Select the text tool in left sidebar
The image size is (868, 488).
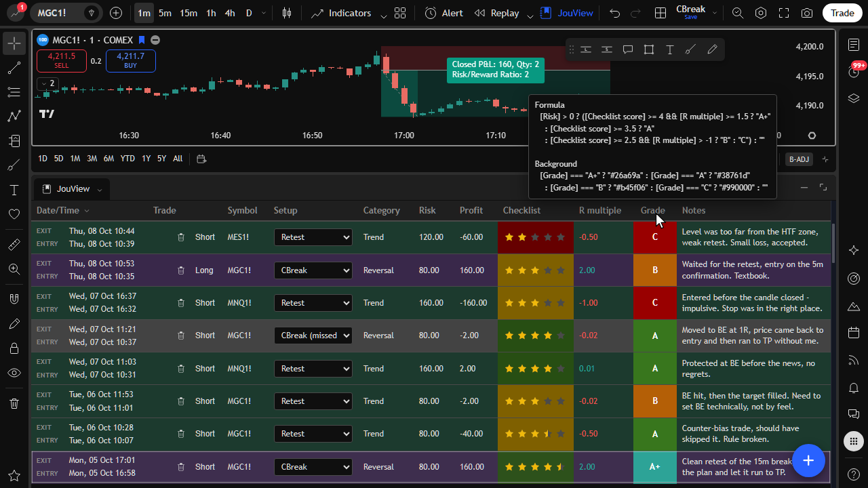[14, 190]
